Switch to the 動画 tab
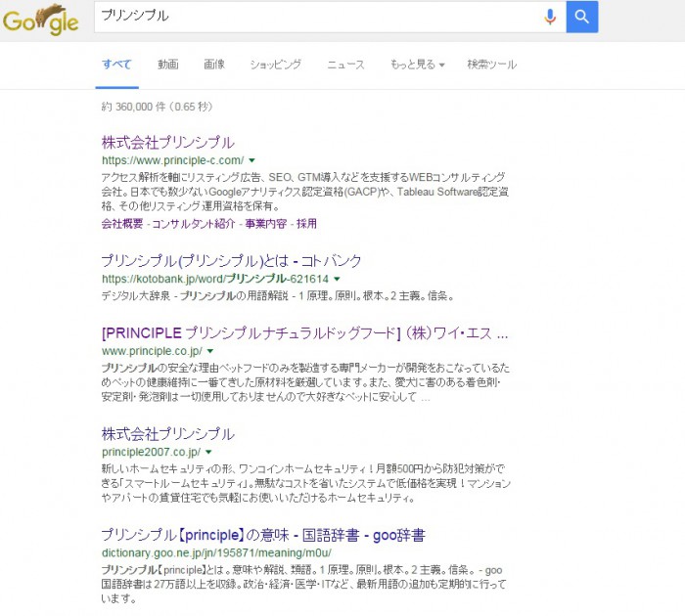 tap(167, 65)
